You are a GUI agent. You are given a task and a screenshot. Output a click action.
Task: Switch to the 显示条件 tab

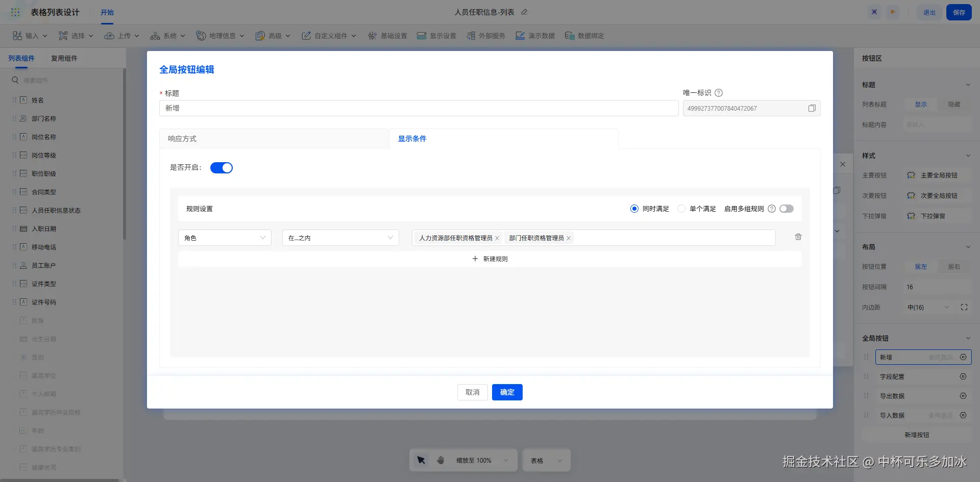click(504, 139)
